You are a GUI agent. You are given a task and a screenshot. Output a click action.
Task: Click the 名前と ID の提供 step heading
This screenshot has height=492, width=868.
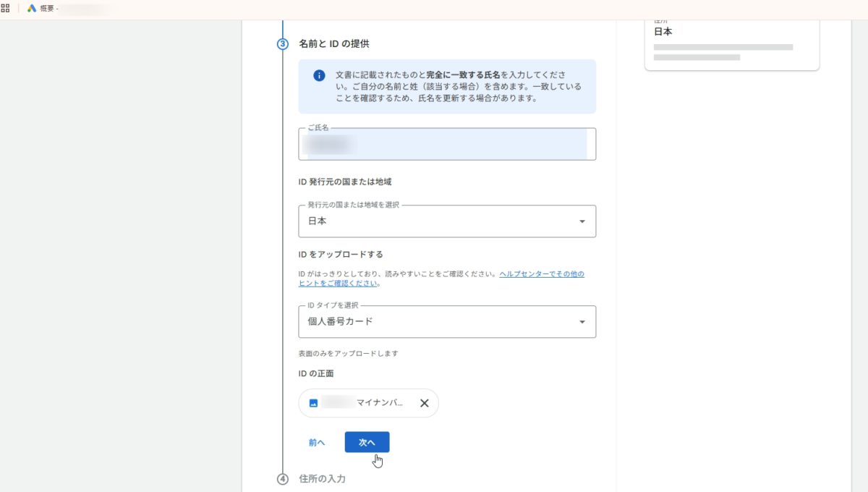click(x=334, y=44)
